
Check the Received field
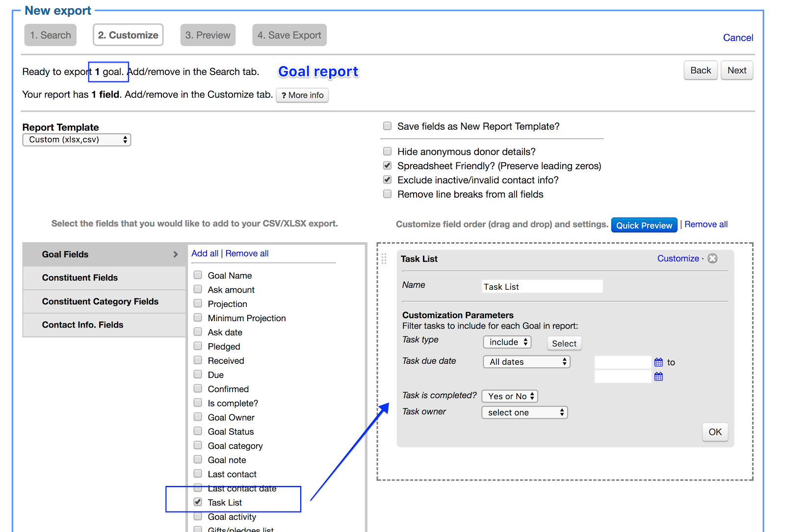[x=198, y=360]
